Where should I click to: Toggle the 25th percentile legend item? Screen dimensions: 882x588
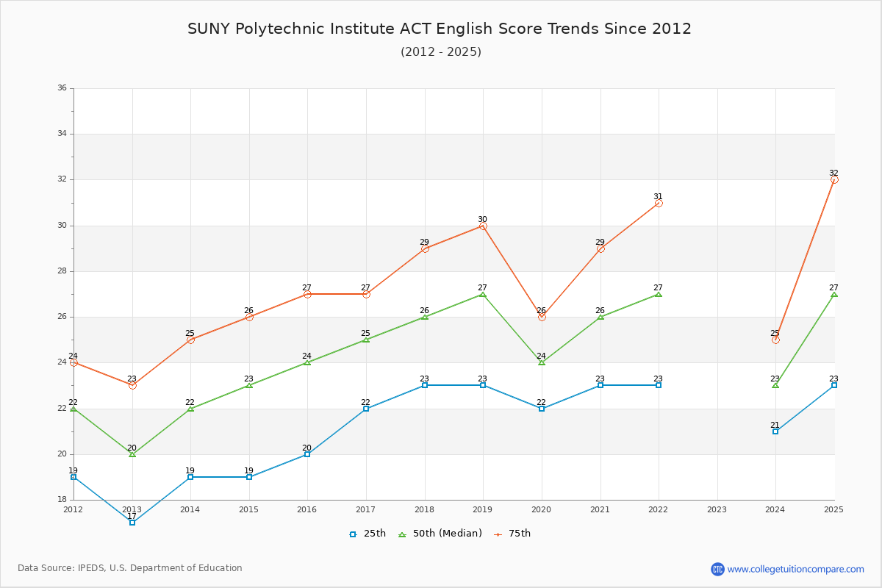click(x=367, y=534)
